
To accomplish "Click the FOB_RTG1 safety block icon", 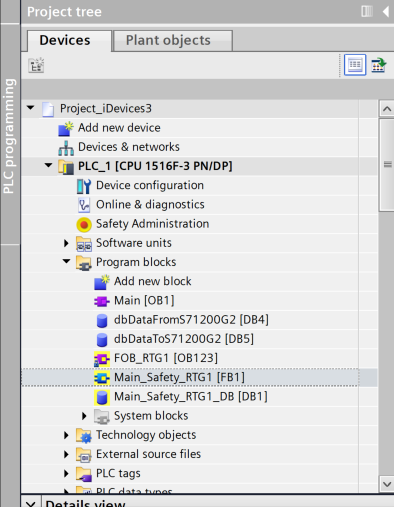I will pos(102,359).
